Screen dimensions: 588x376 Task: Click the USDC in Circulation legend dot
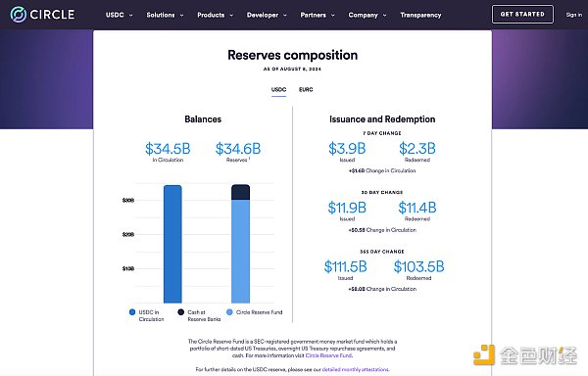point(132,312)
